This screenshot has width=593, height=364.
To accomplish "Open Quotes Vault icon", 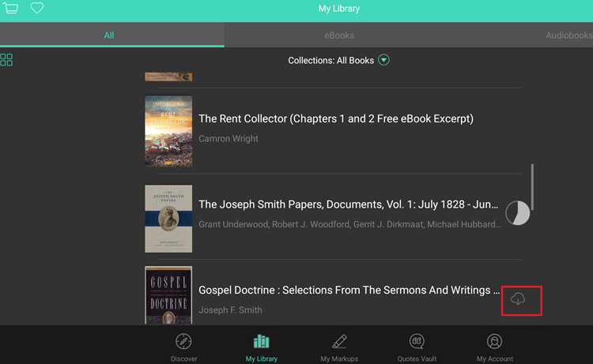I will 417,341.
